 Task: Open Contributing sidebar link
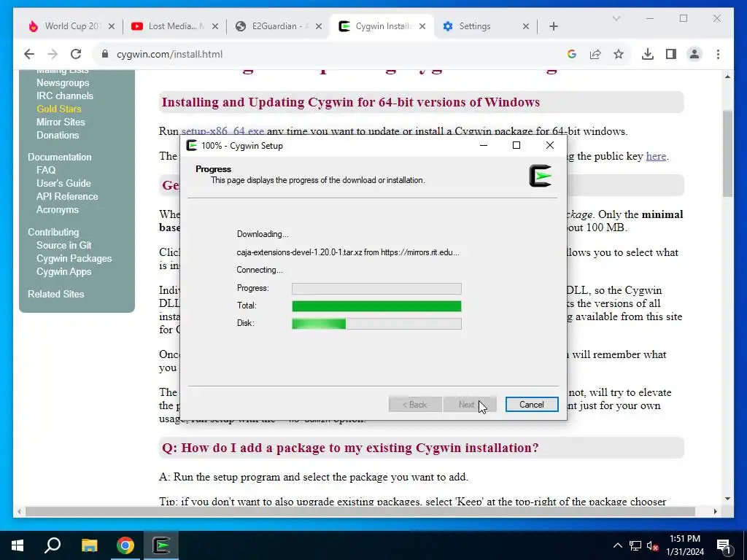tap(53, 233)
